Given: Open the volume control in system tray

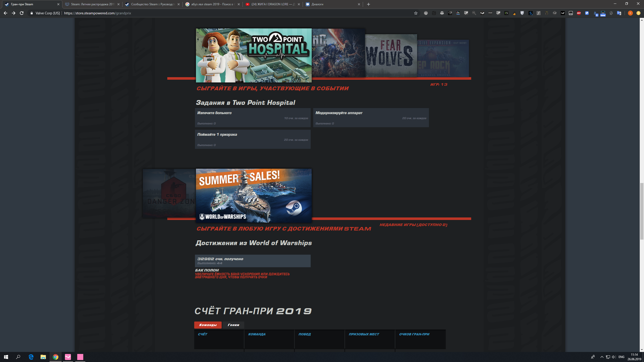Looking at the screenshot, I should [x=614, y=357].
